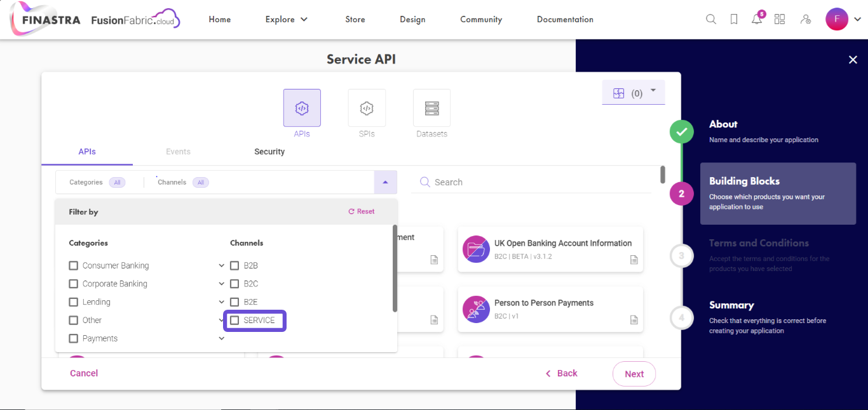The image size is (868, 410).
Task: Click the About step heading
Action: 723,124
